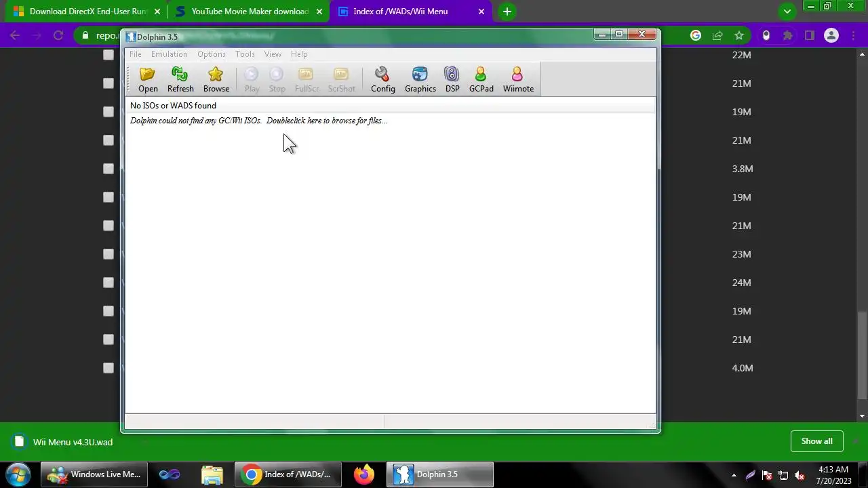This screenshot has height=488, width=868.
Task: Click Chrome's back arrow
Action: [15, 35]
